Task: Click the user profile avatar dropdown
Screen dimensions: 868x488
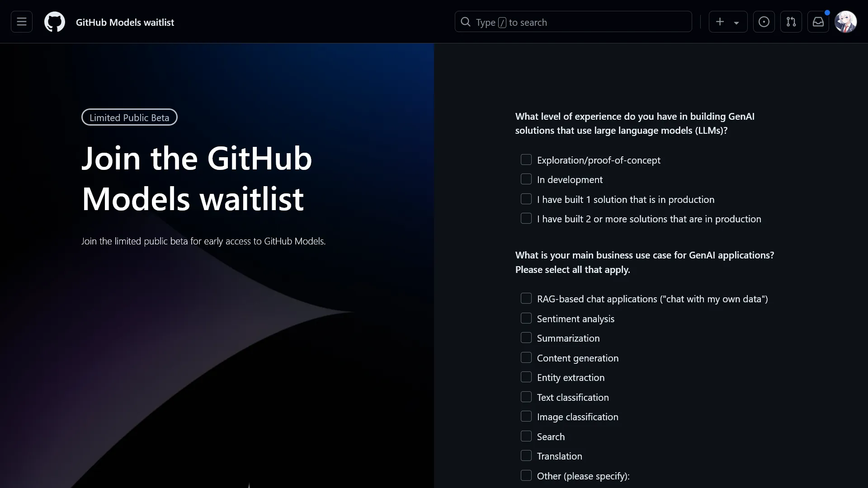Action: point(846,22)
